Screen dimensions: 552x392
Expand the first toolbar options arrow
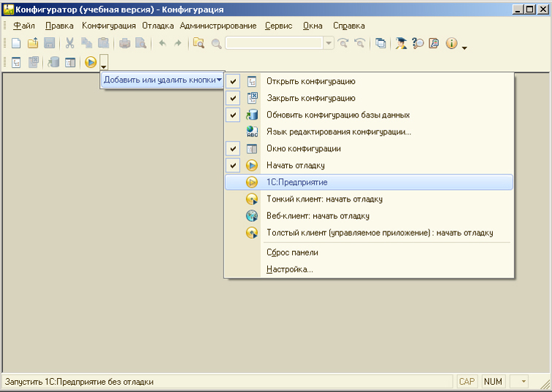pyautogui.click(x=464, y=48)
